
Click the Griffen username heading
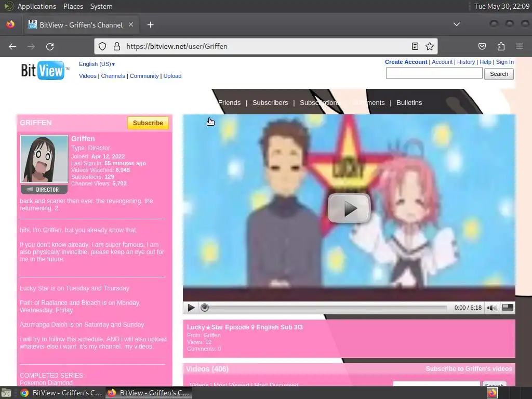[x=83, y=138]
